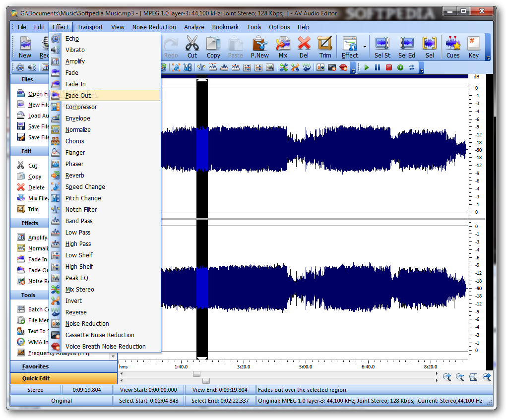Click the Quick Edit panel button
Image resolution: width=507 pixels, height=420 pixels.
pos(63,378)
